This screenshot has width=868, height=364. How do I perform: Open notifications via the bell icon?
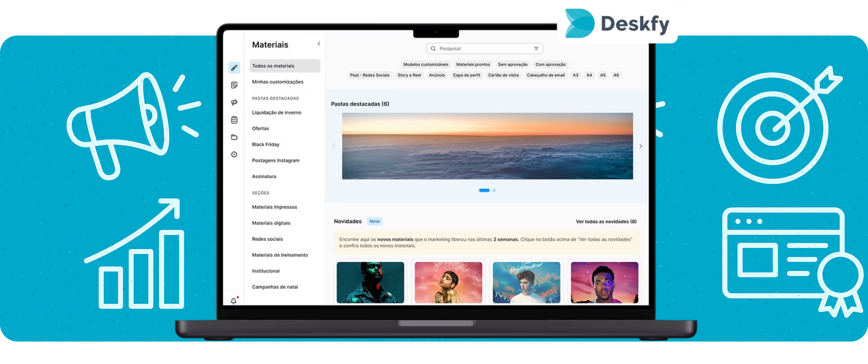tap(234, 301)
